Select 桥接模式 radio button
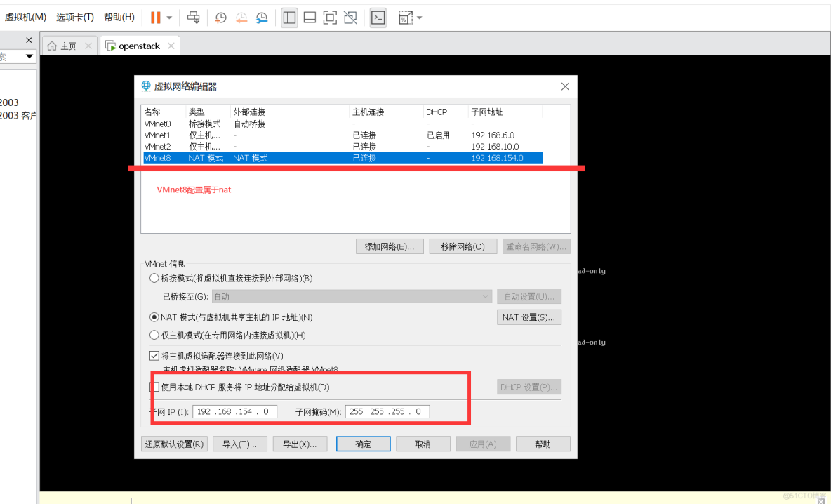 pyautogui.click(x=154, y=278)
